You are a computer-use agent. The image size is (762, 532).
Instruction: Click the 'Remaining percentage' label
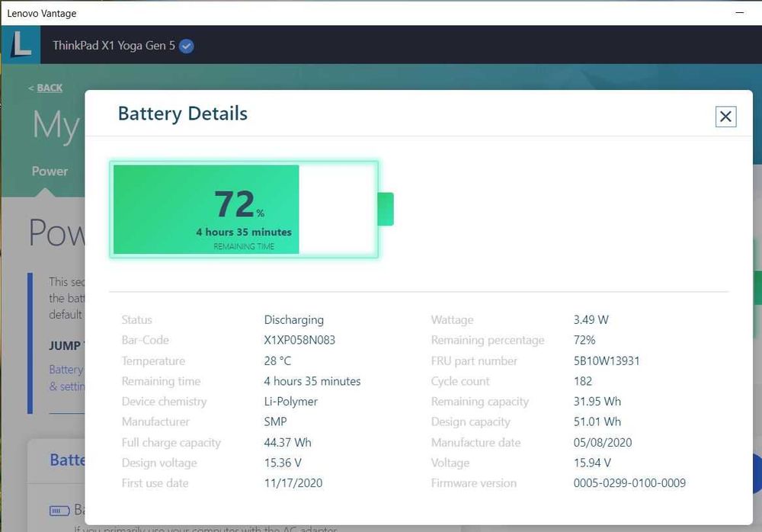click(488, 341)
